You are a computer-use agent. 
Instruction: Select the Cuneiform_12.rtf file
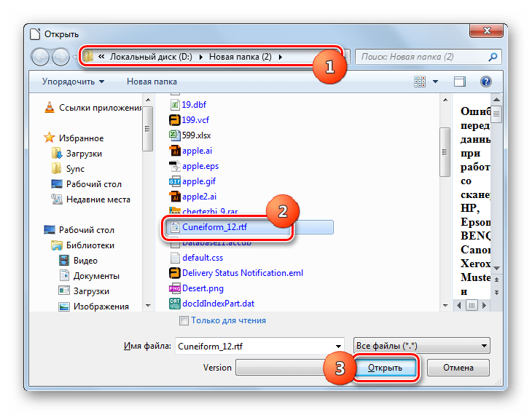249,227
